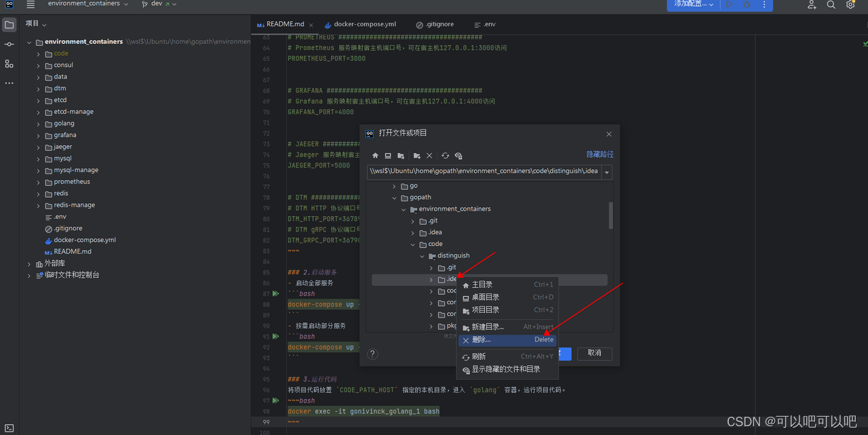The width and height of the screenshot is (868, 435).
Task: Go to desktop directory icon in dialog toolbar
Action: 388,156
